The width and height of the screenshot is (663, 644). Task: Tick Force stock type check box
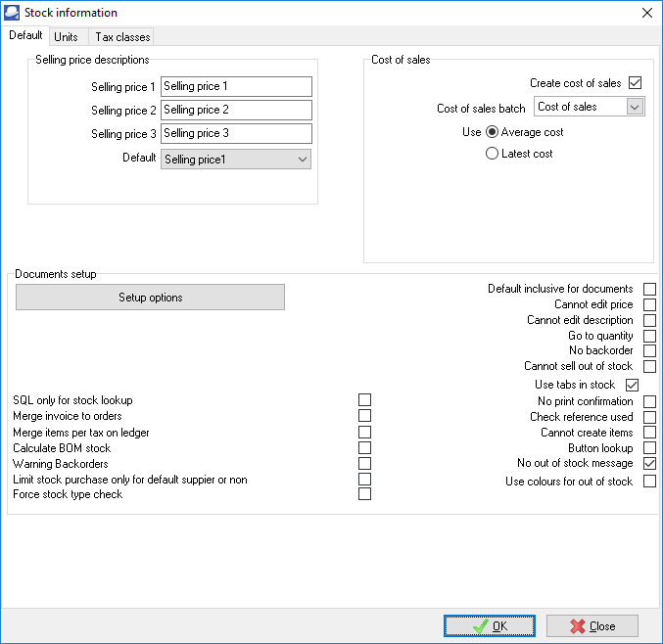pos(365,494)
